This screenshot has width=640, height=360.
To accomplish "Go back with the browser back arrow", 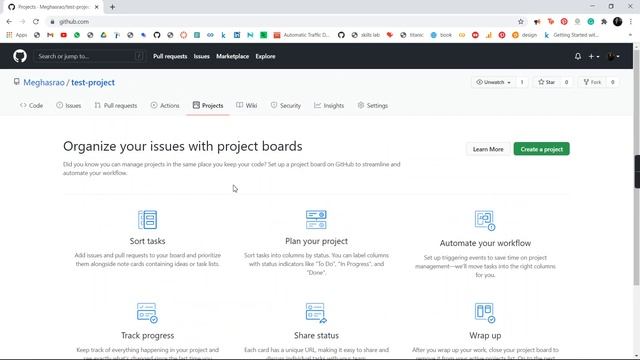I will [9, 22].
